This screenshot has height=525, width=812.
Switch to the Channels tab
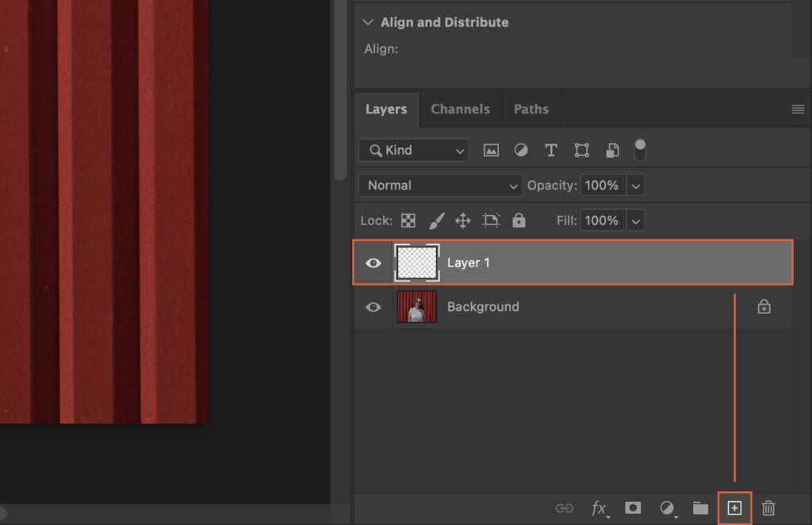pyautogui.click(x=461, y=109)
